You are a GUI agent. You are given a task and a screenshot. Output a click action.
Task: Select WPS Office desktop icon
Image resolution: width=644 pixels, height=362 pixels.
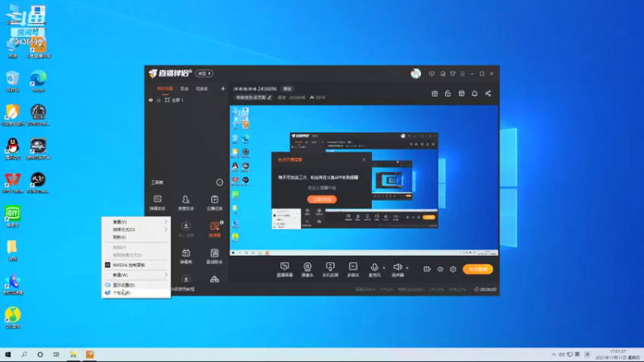click(x=13, y=183)
